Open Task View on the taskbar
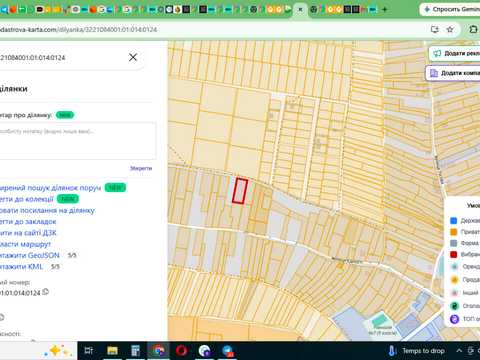 pos(89,351)
